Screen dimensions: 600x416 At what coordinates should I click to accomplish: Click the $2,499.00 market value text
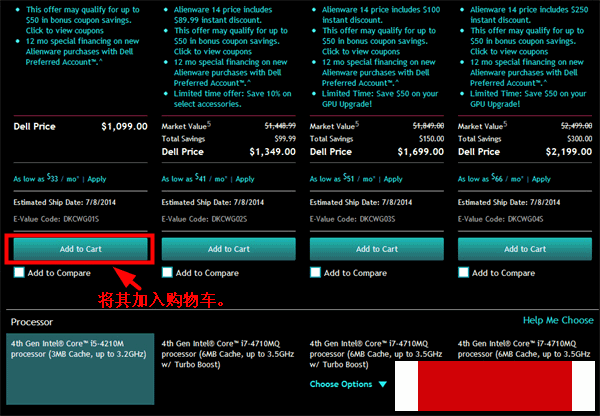[576, 126]
